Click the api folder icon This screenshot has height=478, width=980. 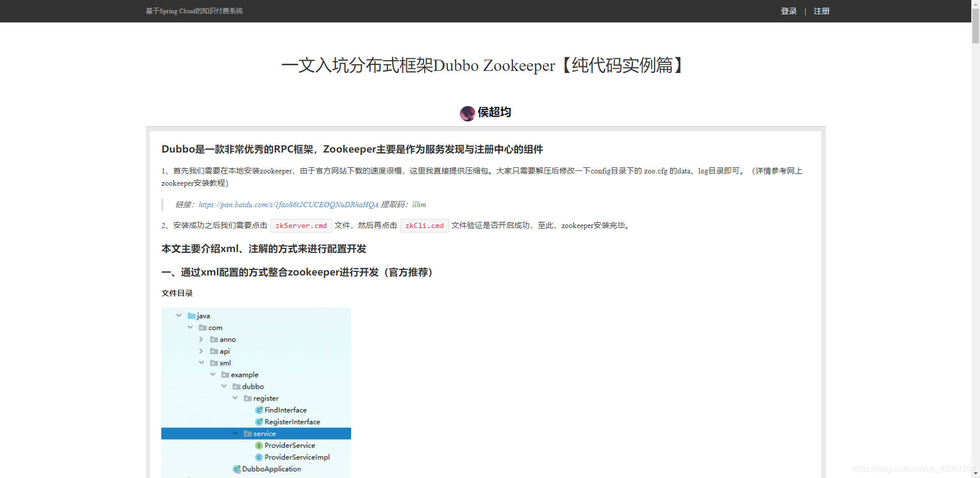[214, 351]
